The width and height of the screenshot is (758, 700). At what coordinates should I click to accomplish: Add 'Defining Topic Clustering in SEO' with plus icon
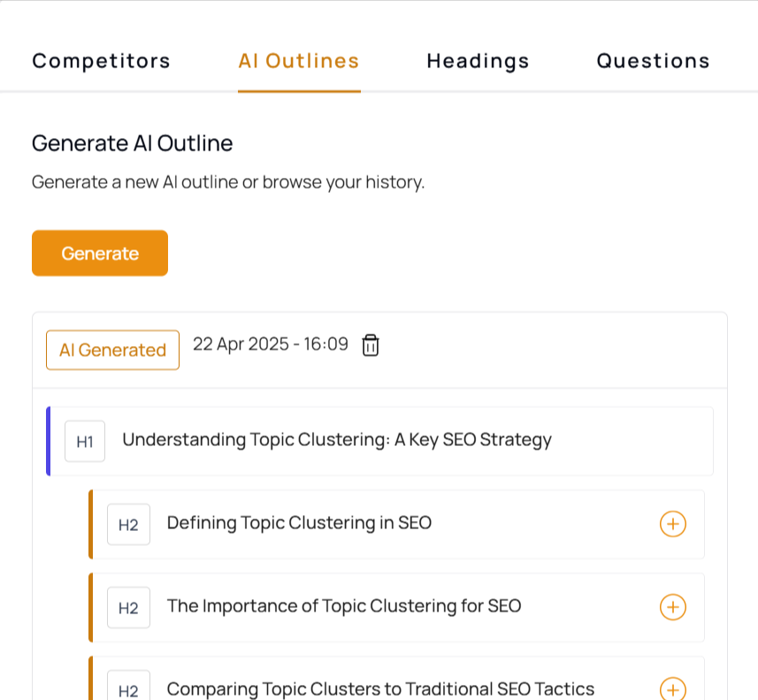tap(673, 524)
